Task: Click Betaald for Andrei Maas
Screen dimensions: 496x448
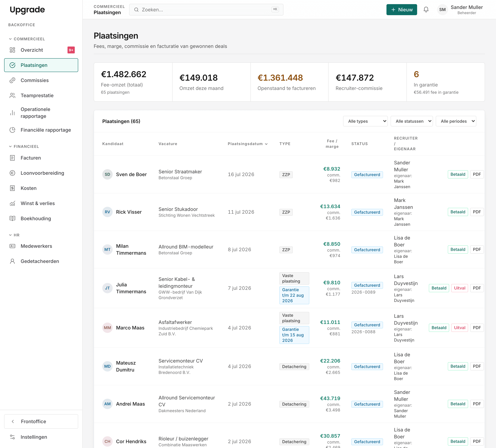Action: pos(458,404)
